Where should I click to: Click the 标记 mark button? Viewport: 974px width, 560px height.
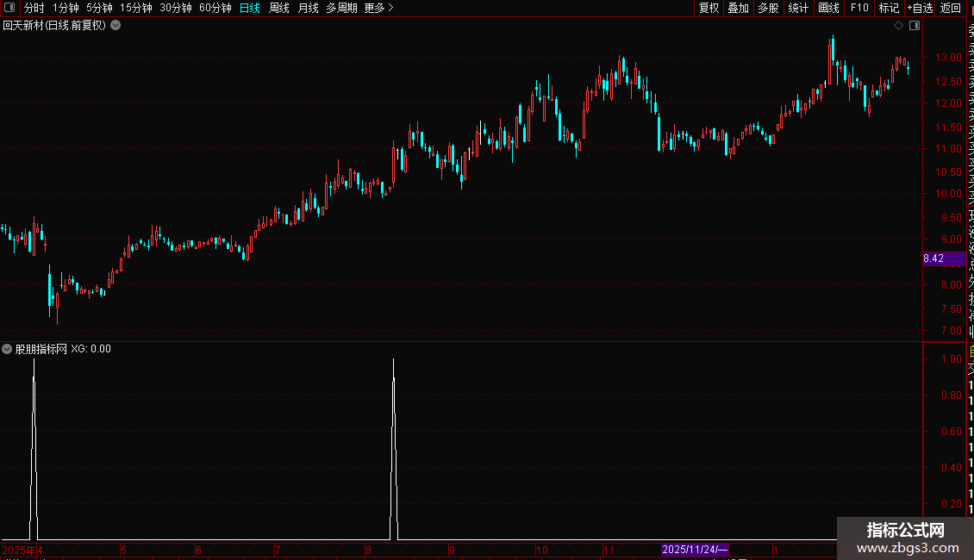889,8
